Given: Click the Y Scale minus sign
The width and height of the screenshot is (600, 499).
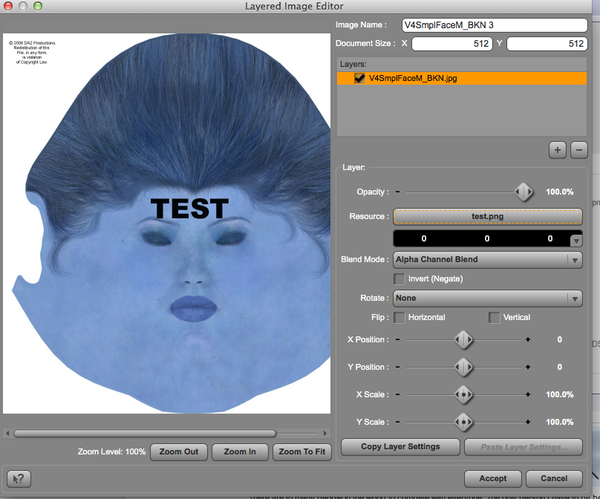Looking at the screenshot, I should [x=398, y=422].
